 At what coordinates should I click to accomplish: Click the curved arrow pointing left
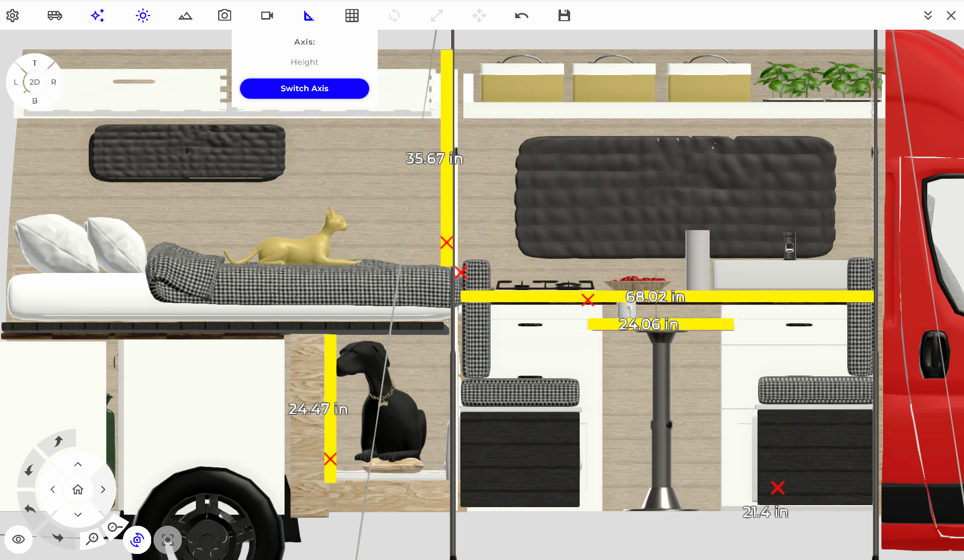tap(30, 509)
